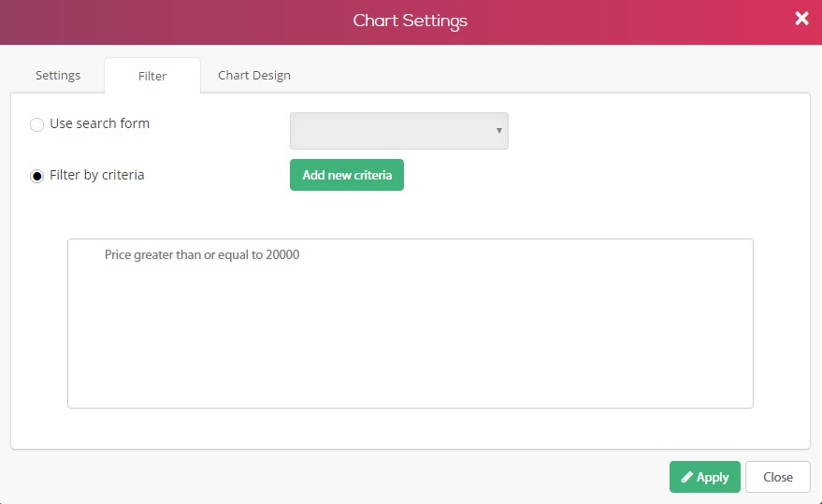Screen dimensions: 822x504
Task: Click the "Use search form" label text
Action: pos(100,123)
